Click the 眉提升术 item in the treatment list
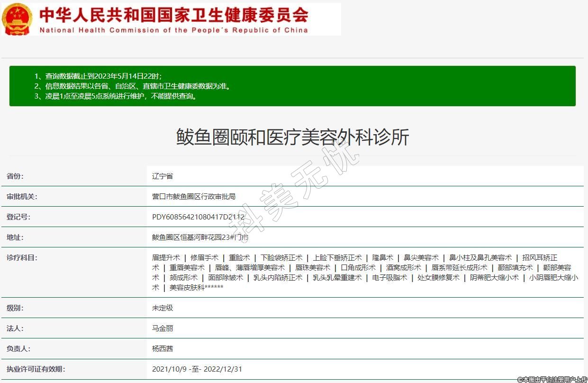 point(166,257)
